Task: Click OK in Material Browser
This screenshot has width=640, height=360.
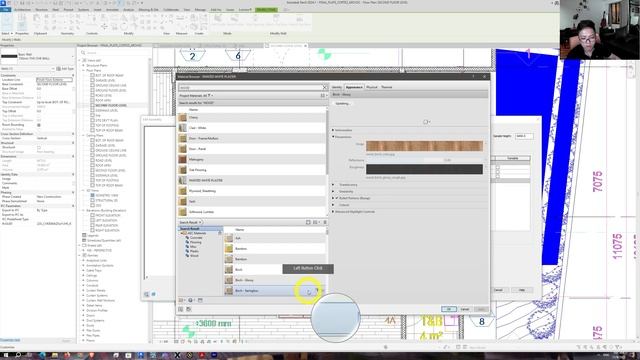Action: point(449,309)
